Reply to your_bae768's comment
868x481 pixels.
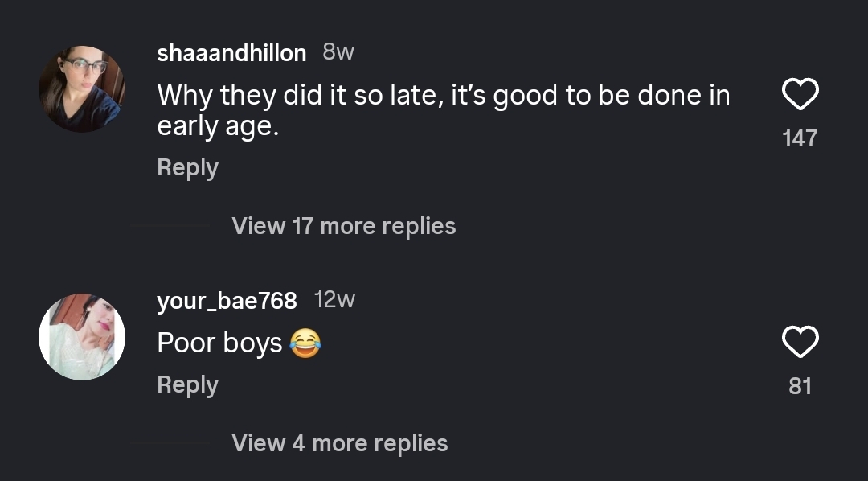click(x=187, y=384)
